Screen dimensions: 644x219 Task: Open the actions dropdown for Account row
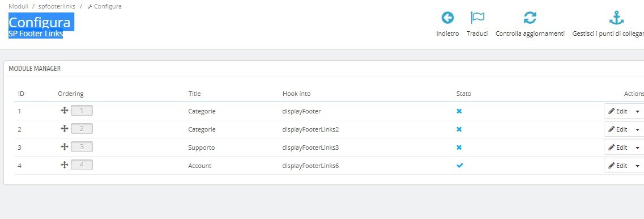click(x=637, y=166)
